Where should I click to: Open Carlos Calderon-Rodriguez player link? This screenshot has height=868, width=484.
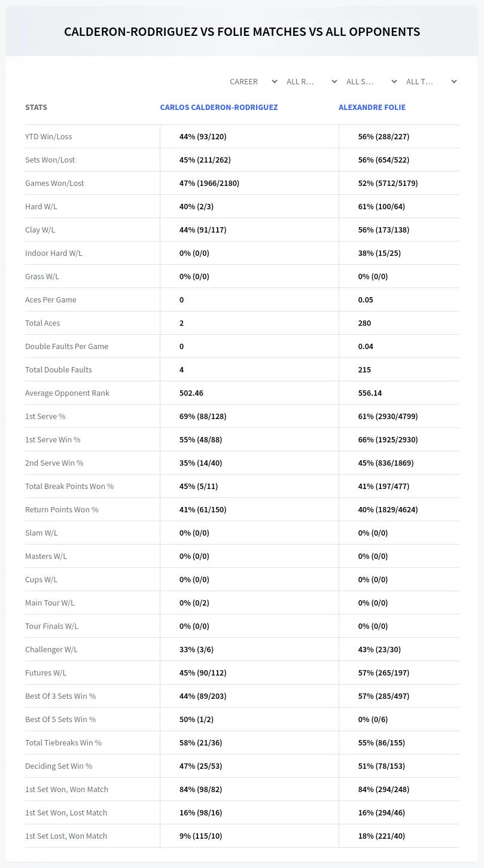pos(219,108)
